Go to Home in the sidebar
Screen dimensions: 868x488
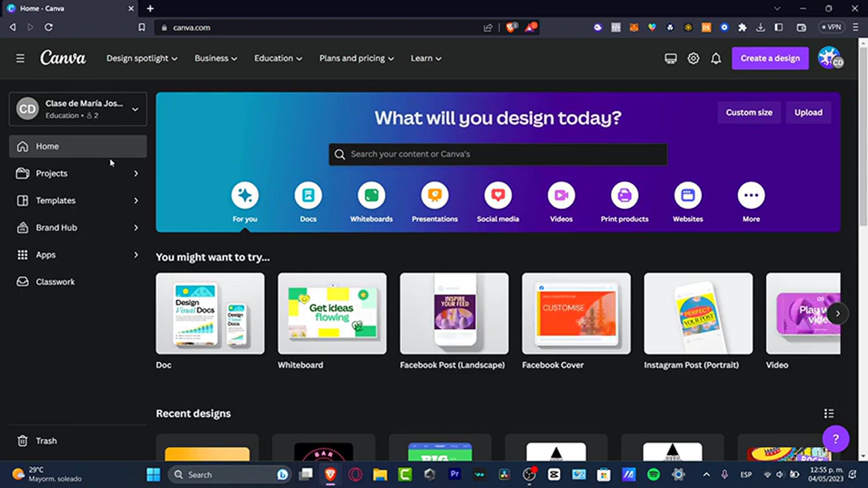click(78, 146)
